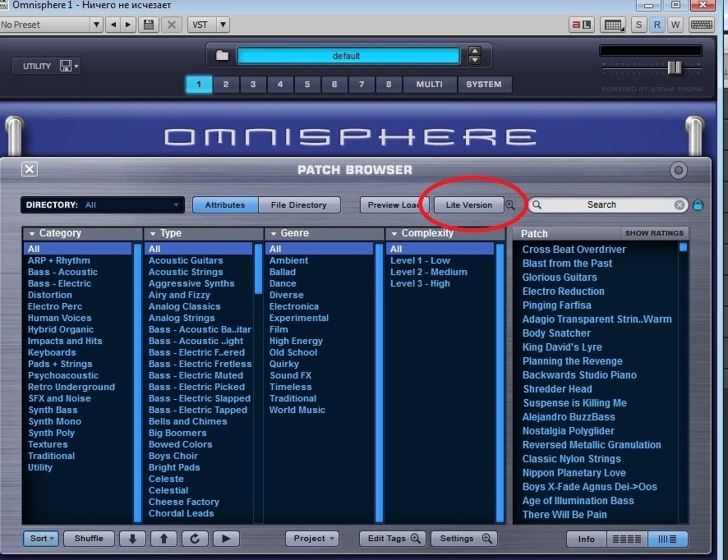The height and width of the screenshot is (560, 728).
Task: Select the King David's Lyre patch
Action: coord(562,347)
